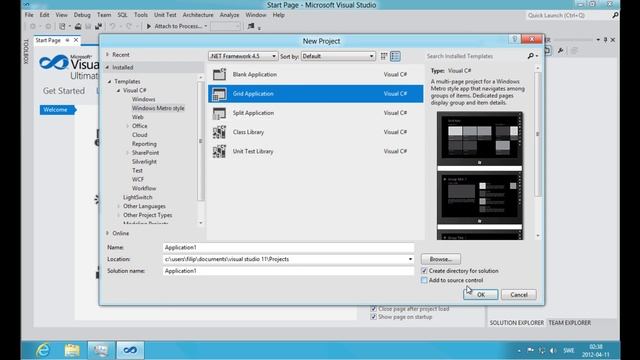Click the search magnifier in Installed Templates

point(531,56)
